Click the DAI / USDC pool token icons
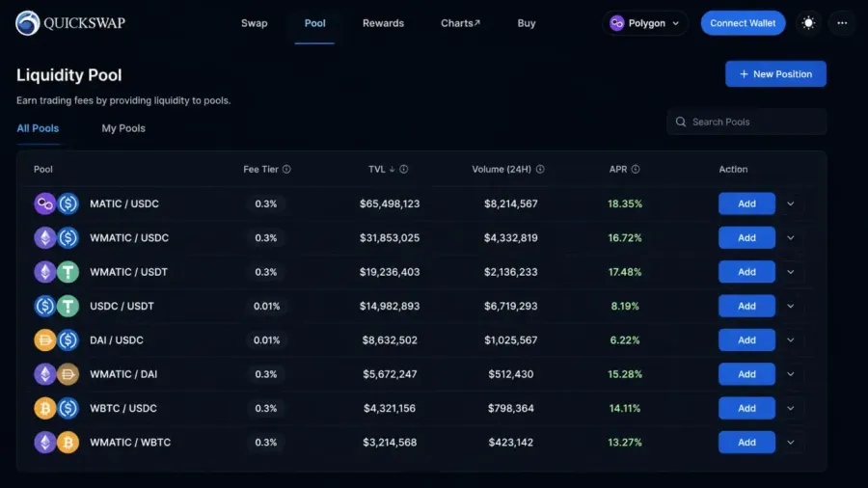The image size is (868, 488). point(57,340)
